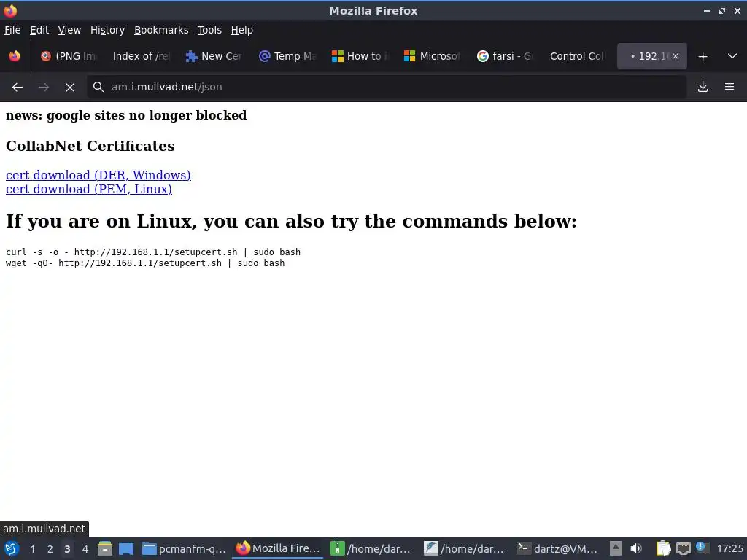Select the active 192.1 tab

click(651, 56)
